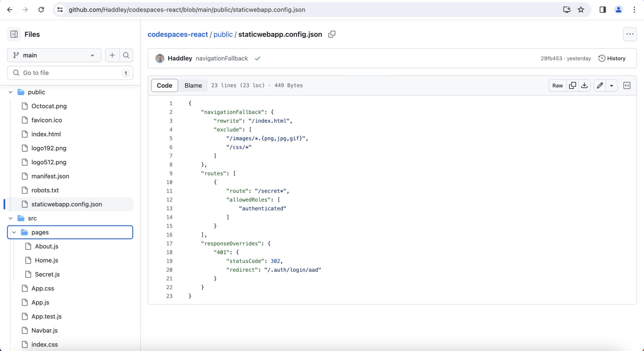Go to codespaces-react repository link

click(177, 34)
